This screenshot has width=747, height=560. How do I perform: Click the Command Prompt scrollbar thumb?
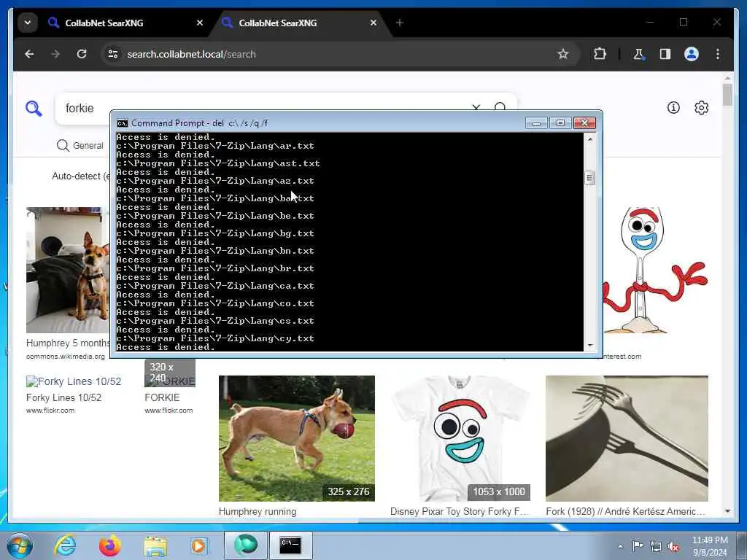589,178
